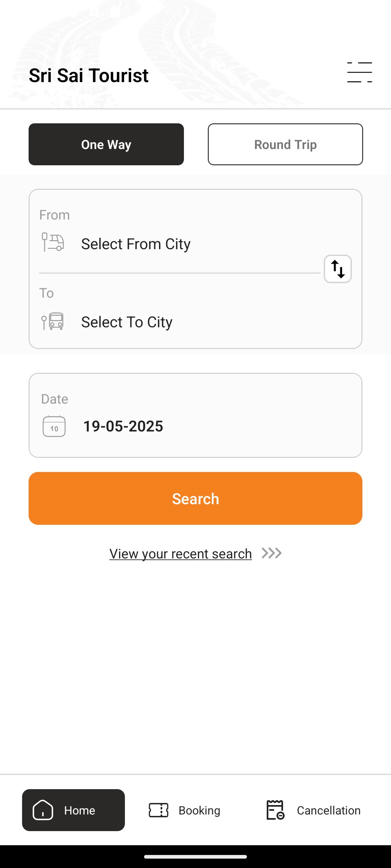The height and width of the screenshot is (868, 391).
Task: Tap the swap cities arrows icon
Action: point(338,269)
